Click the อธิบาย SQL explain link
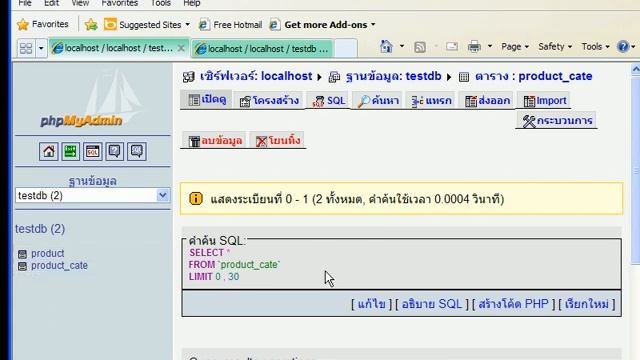Image resolution: width=640 pixels, height=360 pixels. click(x=432, y=304)
